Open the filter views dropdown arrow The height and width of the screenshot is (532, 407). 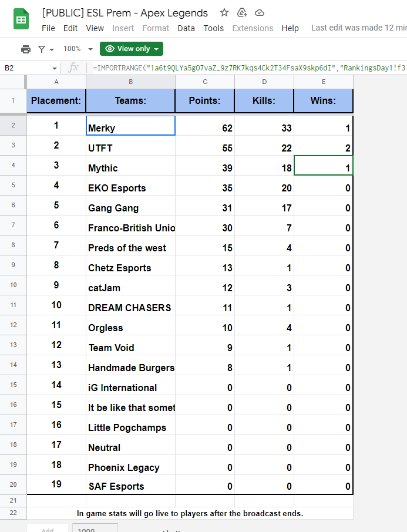[52, 49]
